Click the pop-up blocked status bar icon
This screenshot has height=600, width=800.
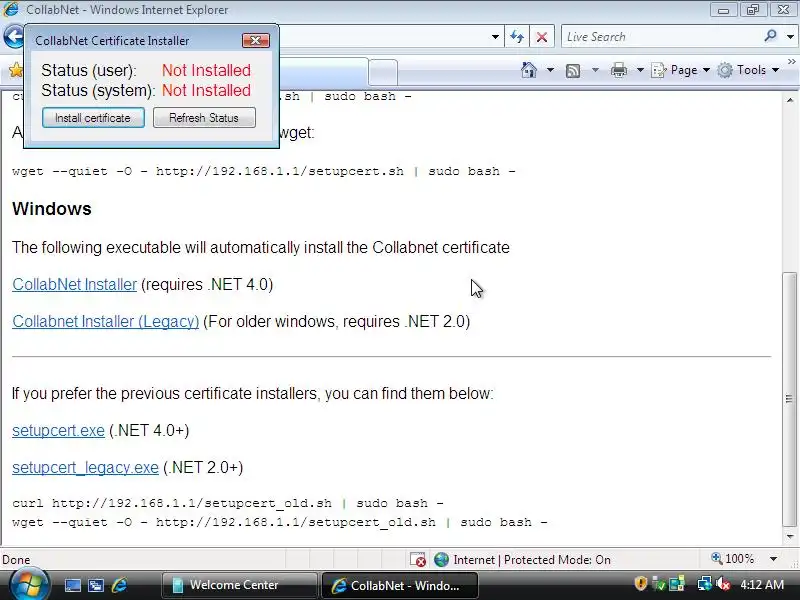coord(418,560)
